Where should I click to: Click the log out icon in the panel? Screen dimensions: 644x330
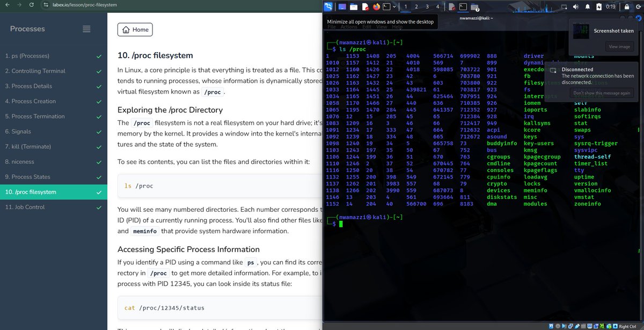(638, 6)
